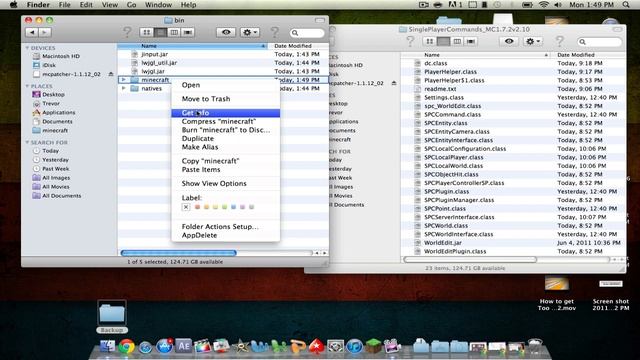Sort by Name column in SinglePlayerCommands window
The image size is (640, 360).
pyautogui.click(x=476, y=55)
